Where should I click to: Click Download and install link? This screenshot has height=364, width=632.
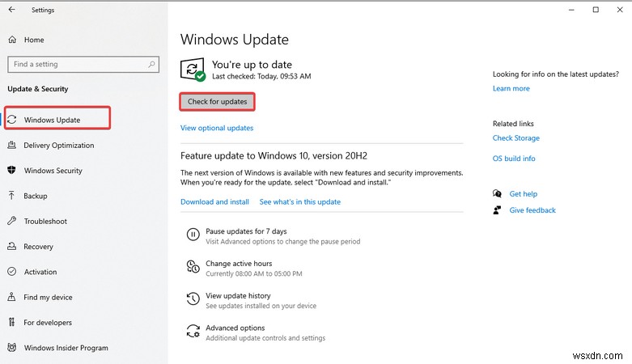click(x=214, y=201)
